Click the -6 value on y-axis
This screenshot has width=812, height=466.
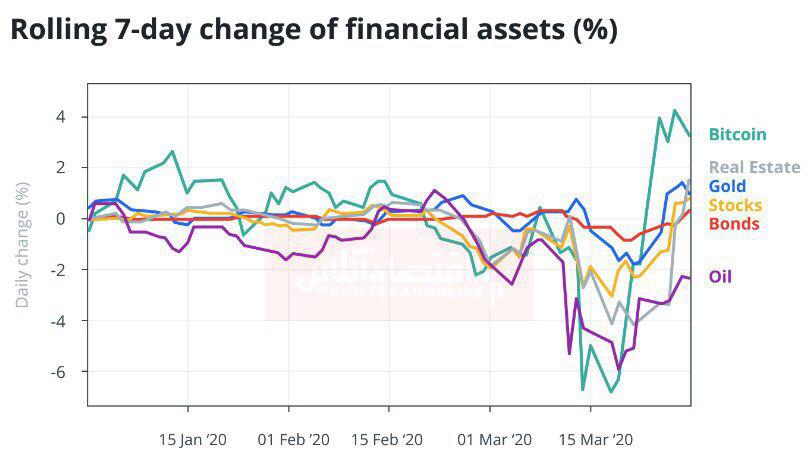pyautogui.click(x=58, y=372)
